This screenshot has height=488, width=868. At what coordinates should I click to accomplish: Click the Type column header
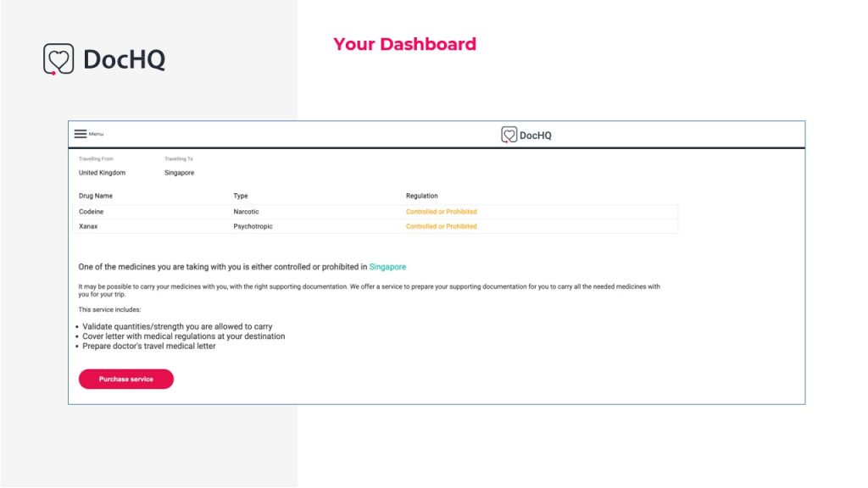click(241, 196)
